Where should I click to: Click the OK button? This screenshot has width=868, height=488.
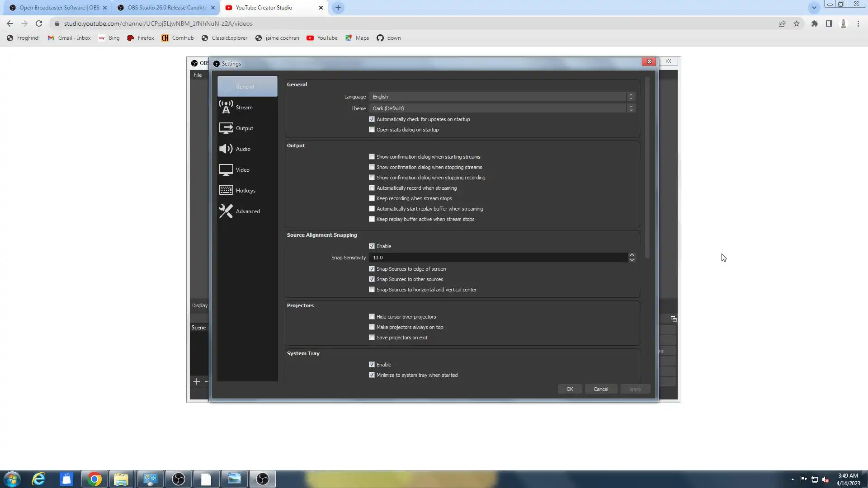(570, 389)
